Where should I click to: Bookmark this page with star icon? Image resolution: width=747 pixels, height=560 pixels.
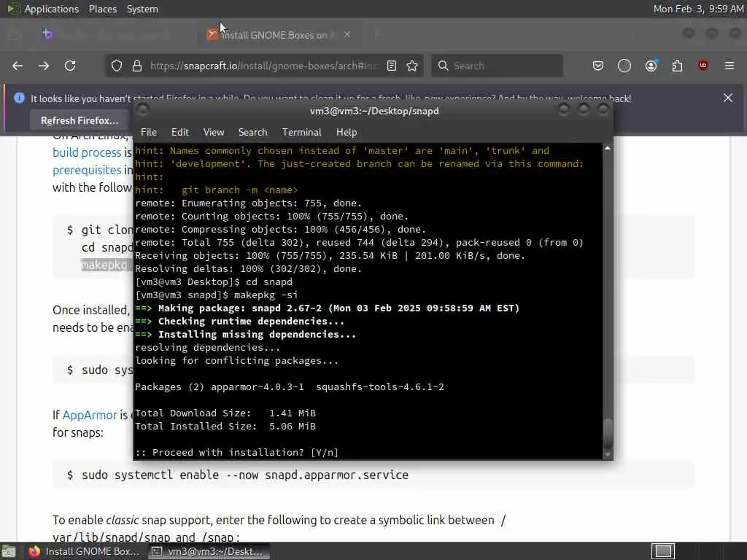tap(412, 66)
